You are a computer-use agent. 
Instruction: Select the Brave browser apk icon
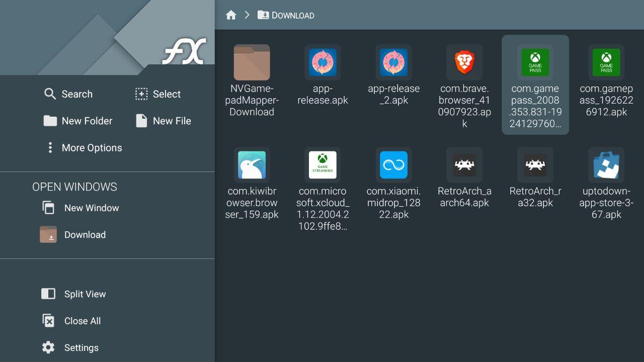point(464,62)
